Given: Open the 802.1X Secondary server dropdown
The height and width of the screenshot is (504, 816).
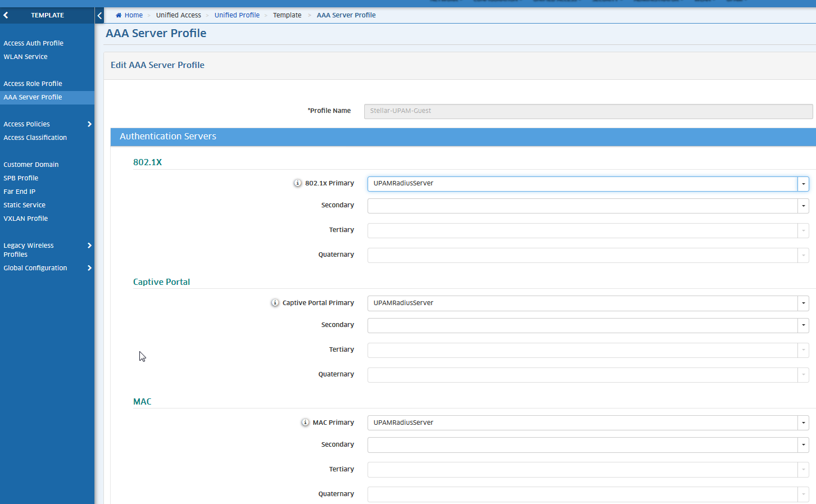Looking at the screenshot, I should [x=803, y=206].
